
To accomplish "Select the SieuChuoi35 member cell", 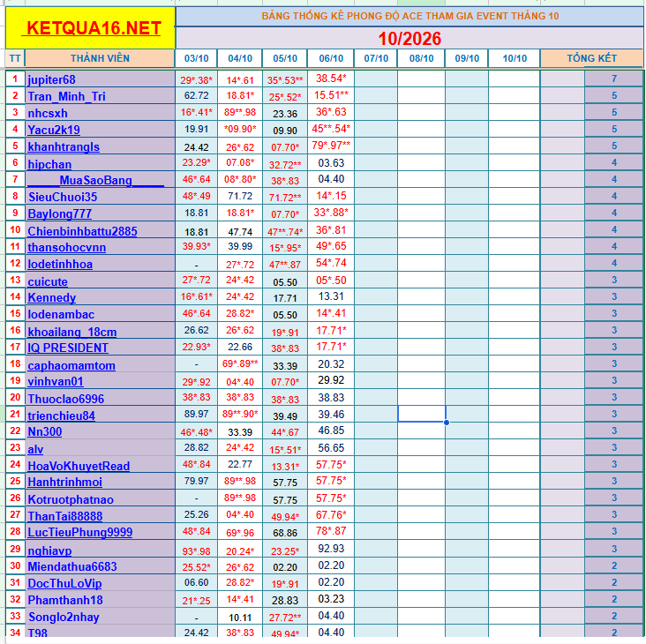I will point(100,197).
